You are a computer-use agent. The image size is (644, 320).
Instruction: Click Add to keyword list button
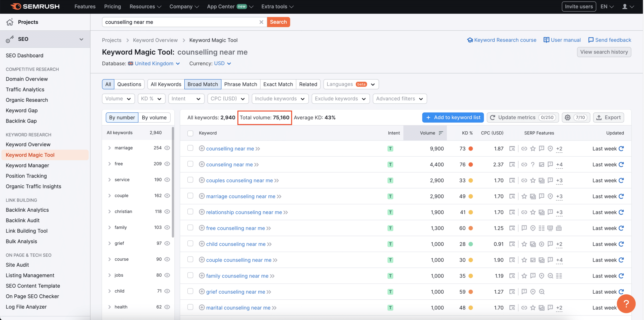click(x=453, y=118)
